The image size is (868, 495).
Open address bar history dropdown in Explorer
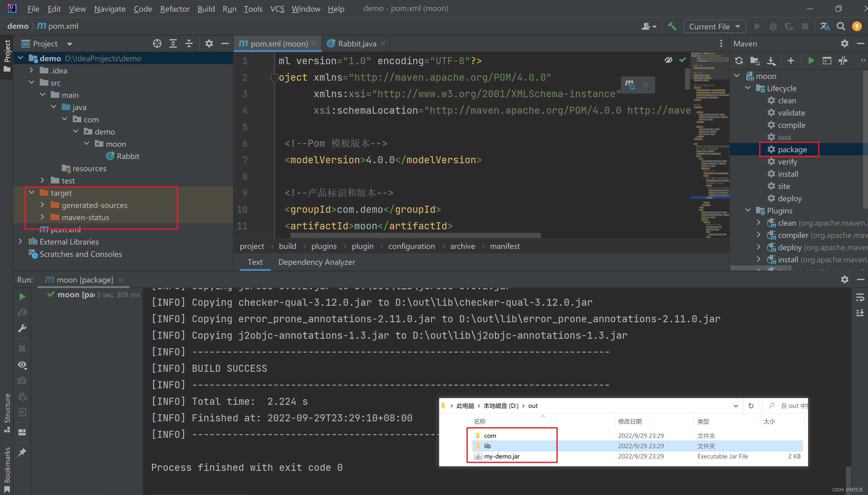click(x=735, y=406)
